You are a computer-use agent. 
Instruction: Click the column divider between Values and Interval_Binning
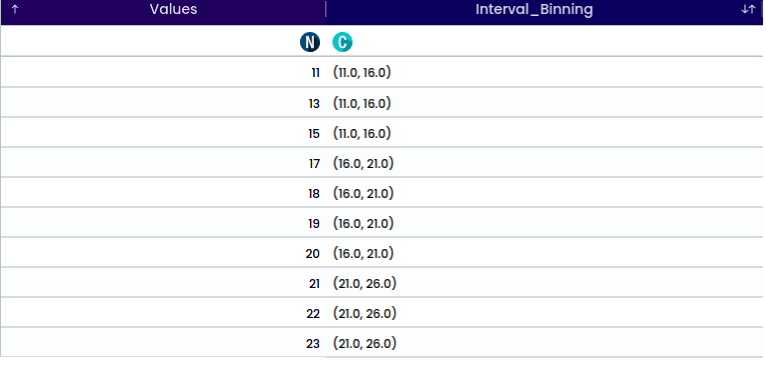point(326,10)
